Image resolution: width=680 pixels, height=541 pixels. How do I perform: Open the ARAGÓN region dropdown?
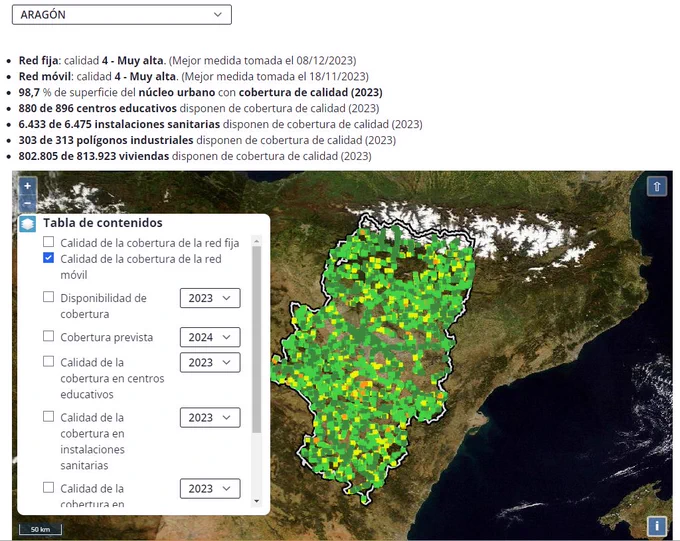point(122,15)
